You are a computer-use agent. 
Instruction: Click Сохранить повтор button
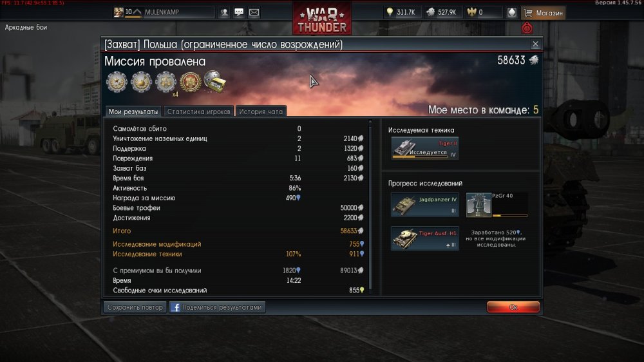click(135, 307)
